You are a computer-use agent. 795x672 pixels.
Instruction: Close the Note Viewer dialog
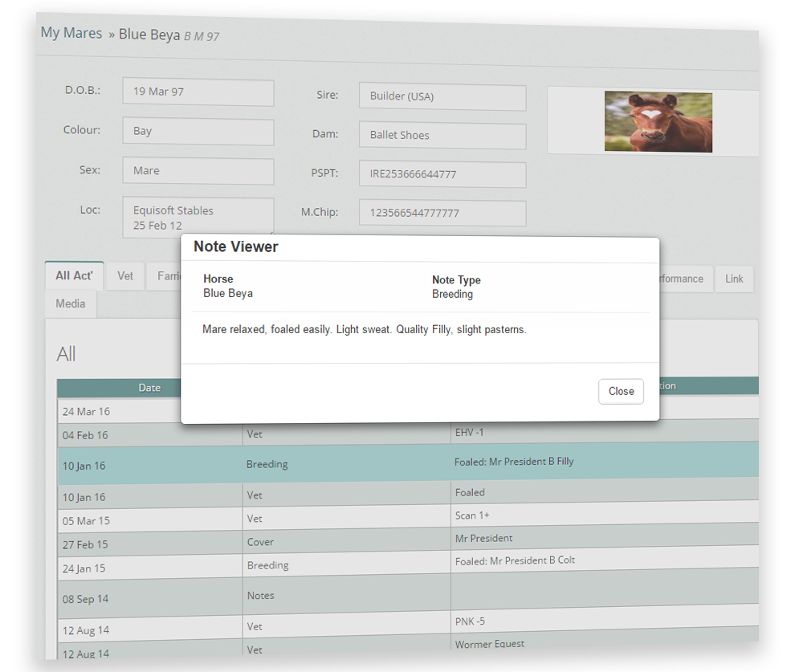pyautogui.click(x=621, y=391)
